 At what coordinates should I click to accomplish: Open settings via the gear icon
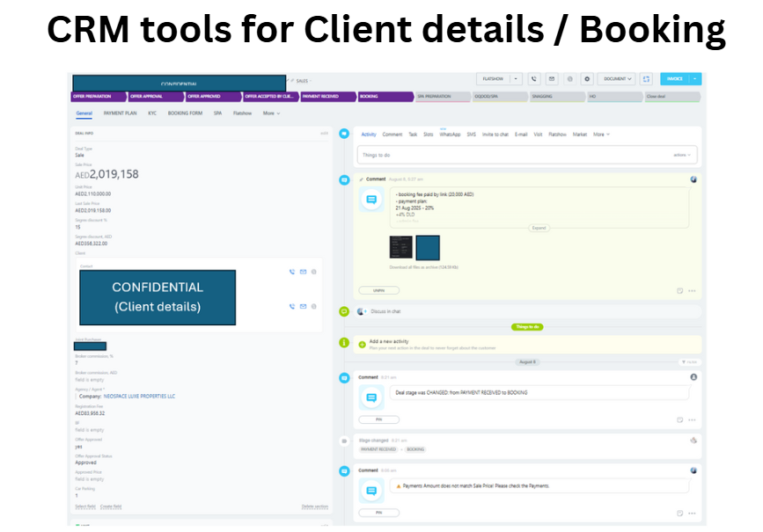pyautogui.click(x=588, y=78)
